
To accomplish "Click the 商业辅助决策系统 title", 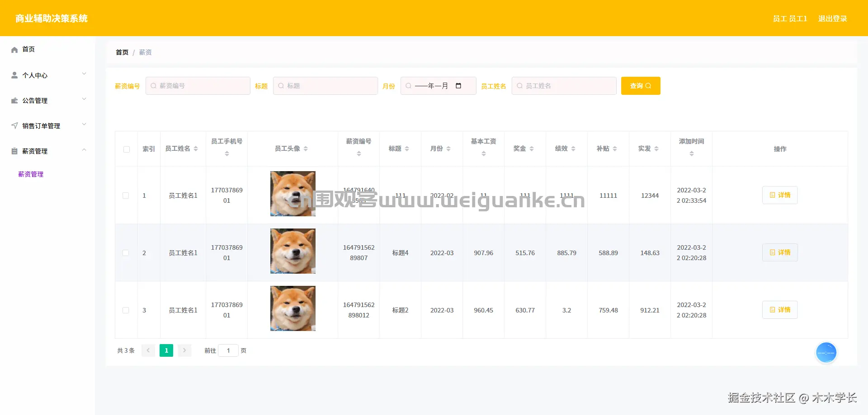I will (52, 19).
